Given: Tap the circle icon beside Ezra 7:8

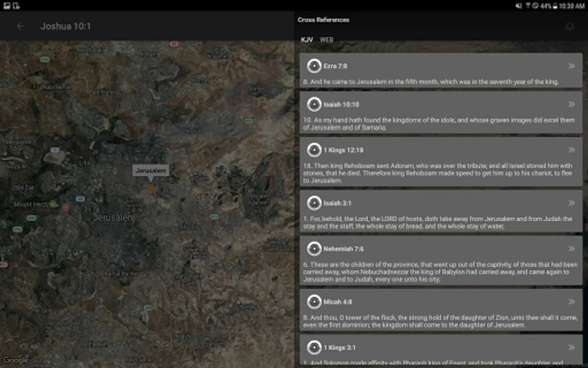Looking at the screenshot, I should click(314, 66).
